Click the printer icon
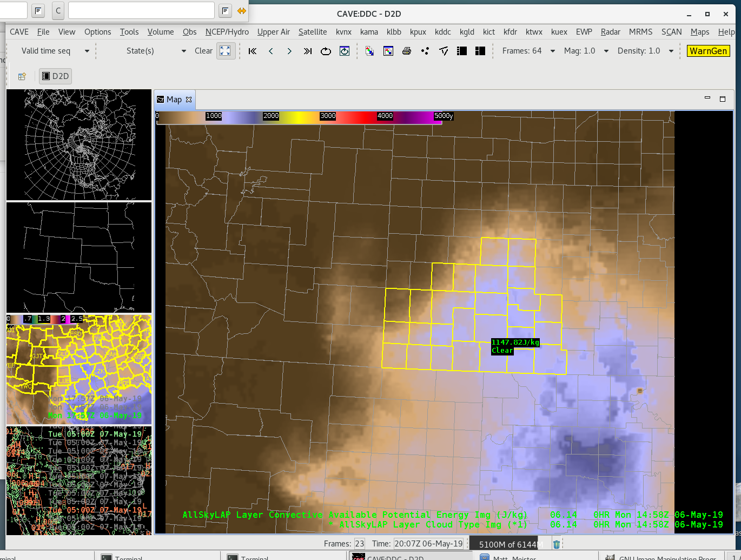Viewport: 741px width, 560px height. tap(407, 51)
